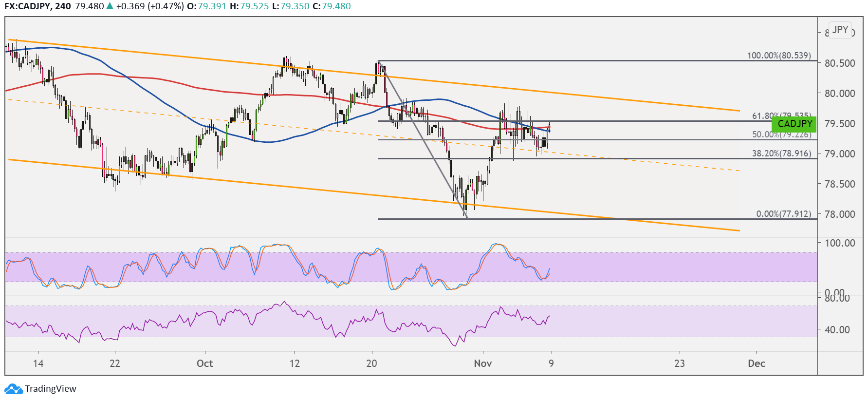Click the 79.000 price axis label
Screen dimensions: 868x402
tap(840, 154)
